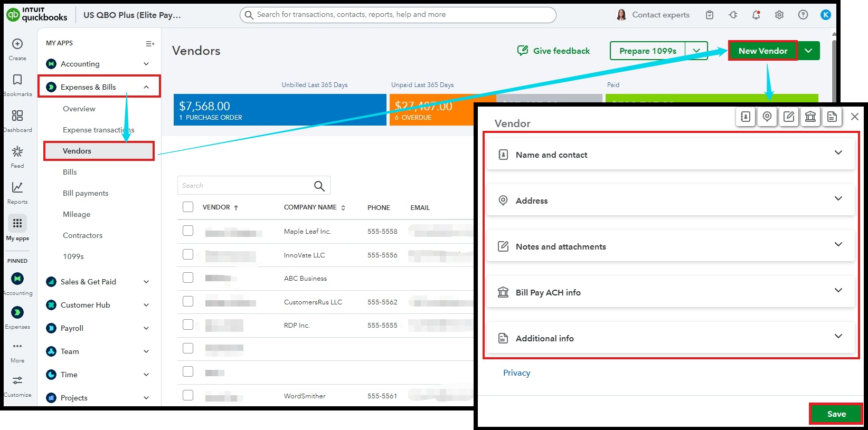Jump to Bill Pay ACH bank icon

[x=810, y=117]
